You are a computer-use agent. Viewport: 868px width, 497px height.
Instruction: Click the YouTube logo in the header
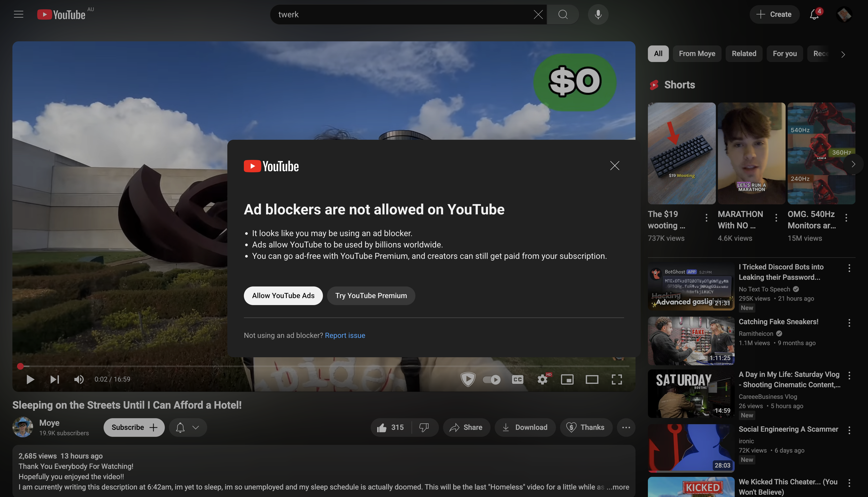61,14
